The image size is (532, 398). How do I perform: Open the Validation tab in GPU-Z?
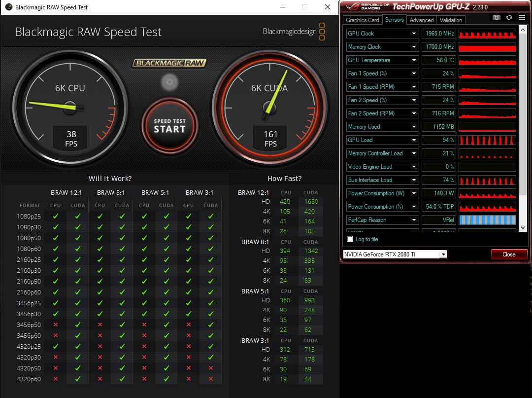[x=451, y=20]
